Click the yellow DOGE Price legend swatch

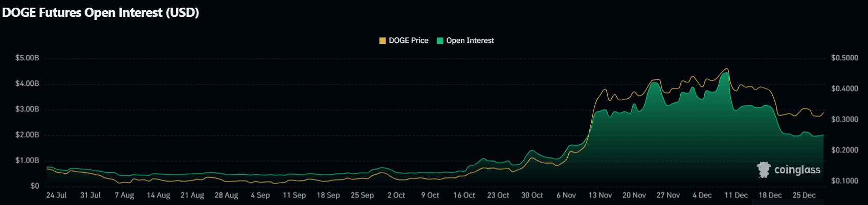(x=382, y=41)
